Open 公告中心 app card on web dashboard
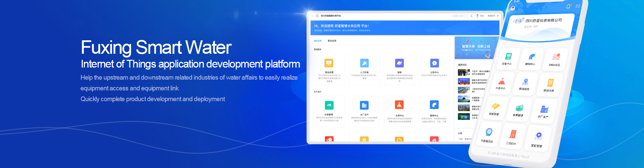Image resolution: width=644 pixels, height=168 pixels. tap(434, 69)
